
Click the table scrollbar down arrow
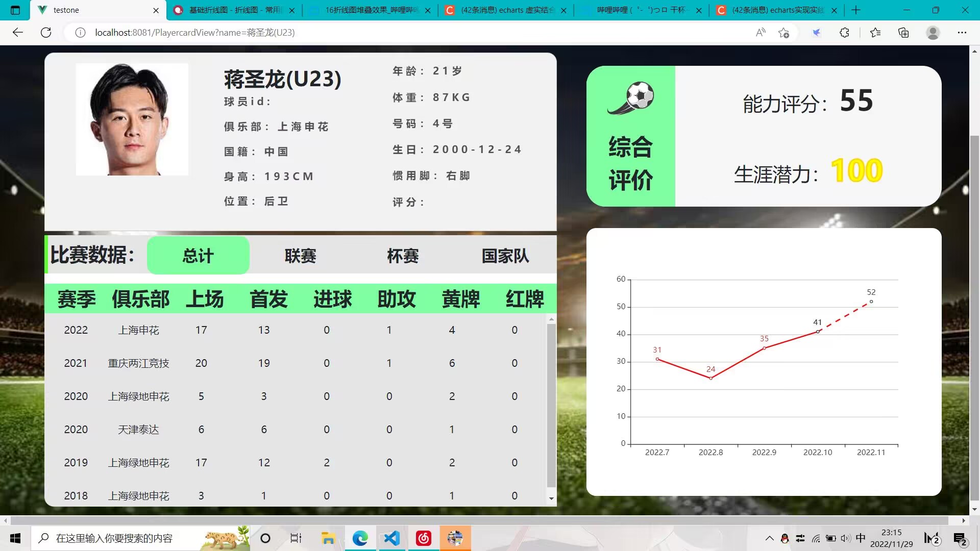[x=551, y=498]
